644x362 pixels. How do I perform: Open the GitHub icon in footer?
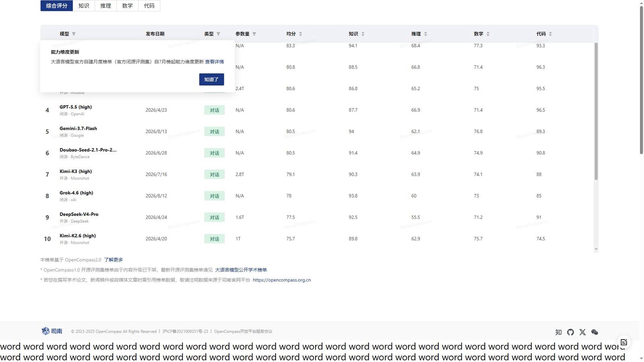click(570, 332)
